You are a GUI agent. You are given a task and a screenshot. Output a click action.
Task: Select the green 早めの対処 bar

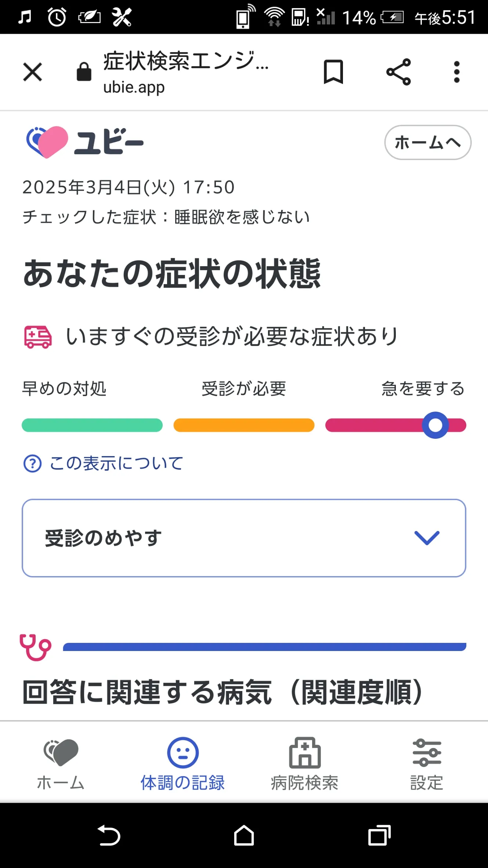[92, 425]
